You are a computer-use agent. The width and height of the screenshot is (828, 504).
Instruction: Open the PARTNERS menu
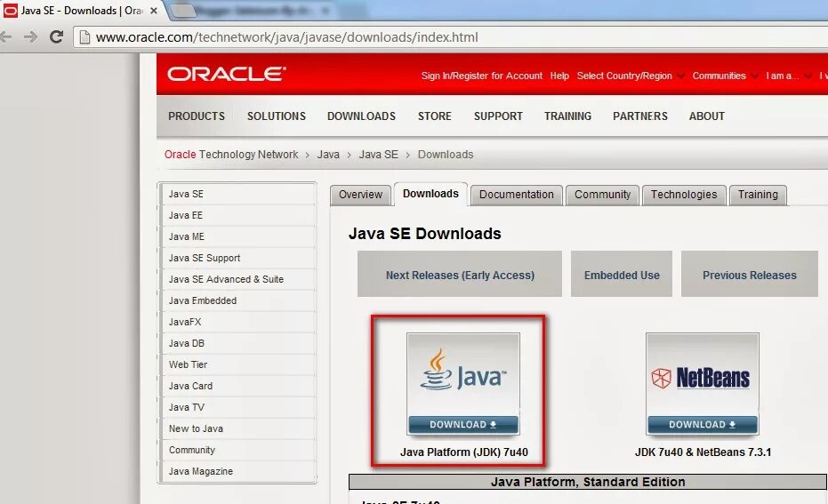coord(640,116)
